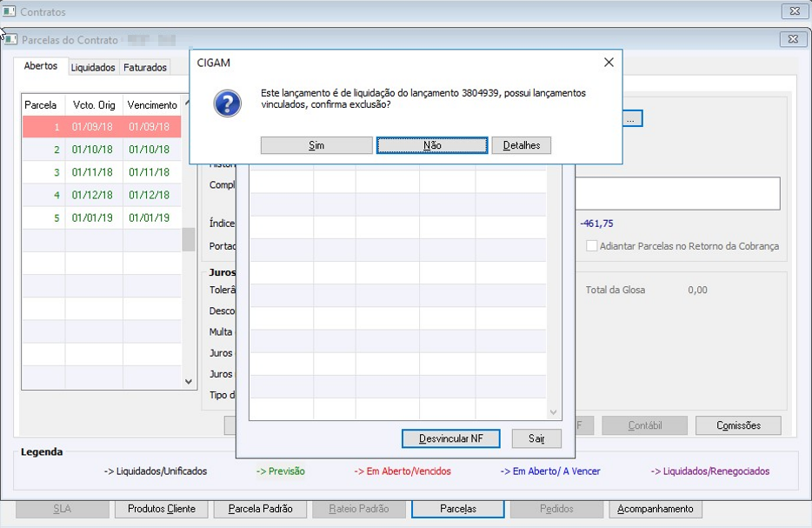Screen dimensions: 812x528
Task: Switch to the Abertos tab
Action: [x=40, y=66]
